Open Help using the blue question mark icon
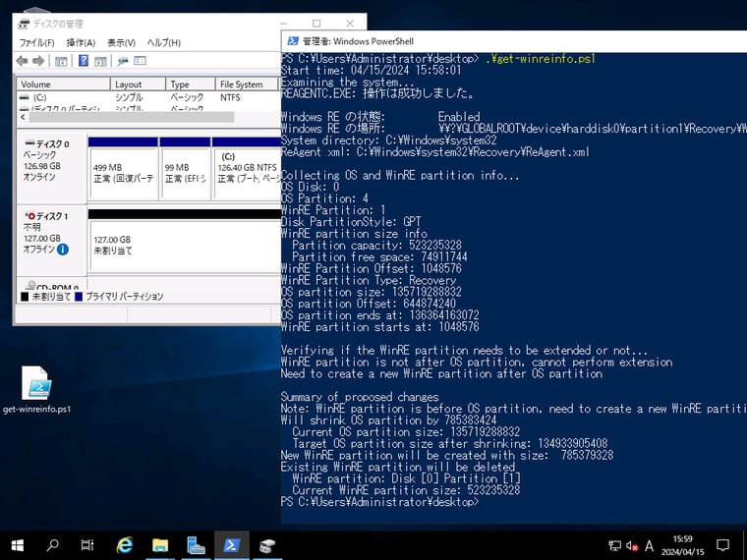Screen dimensions: 747x560 84,61
